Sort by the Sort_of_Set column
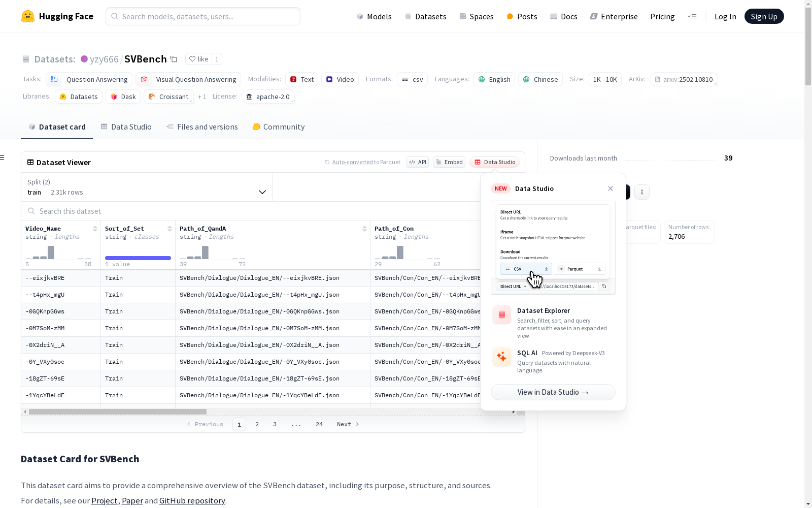 (x=170, y=229)
